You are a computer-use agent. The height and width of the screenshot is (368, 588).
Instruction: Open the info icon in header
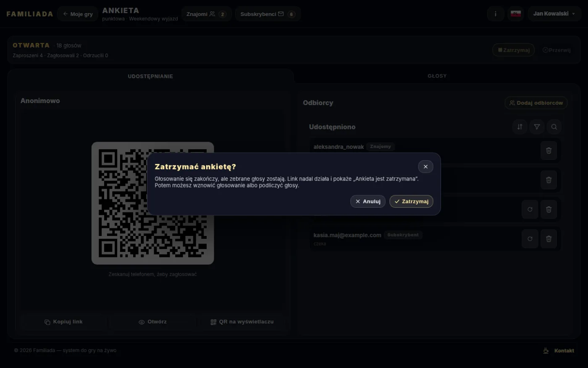(x=496, y=14)
